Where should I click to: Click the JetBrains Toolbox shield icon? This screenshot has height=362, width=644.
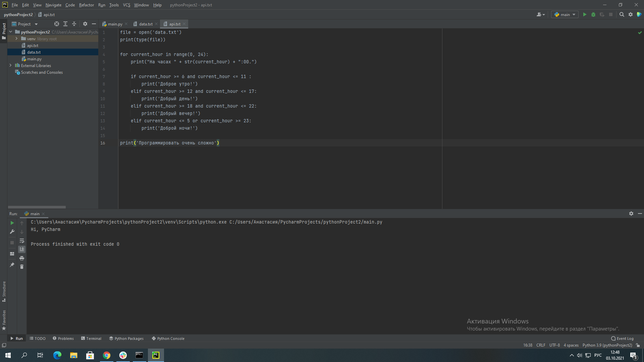(639, 15)
